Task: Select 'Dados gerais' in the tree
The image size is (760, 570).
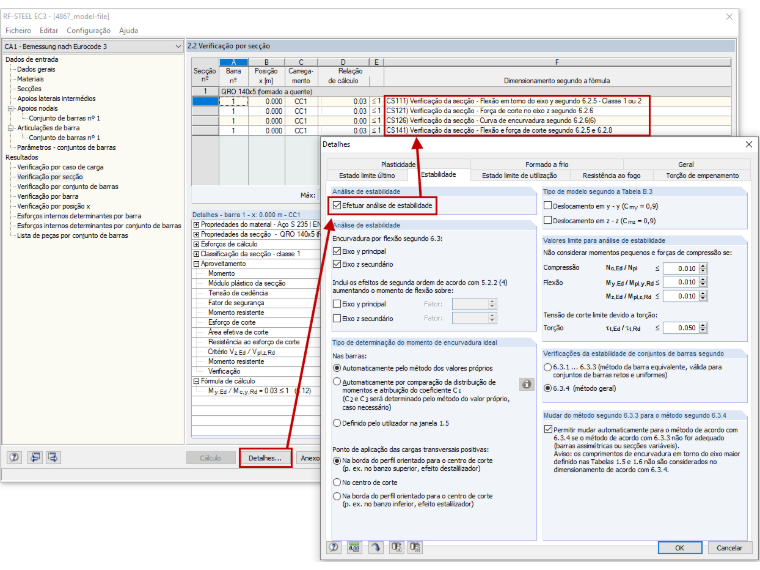Action: [x=36, y=69]
